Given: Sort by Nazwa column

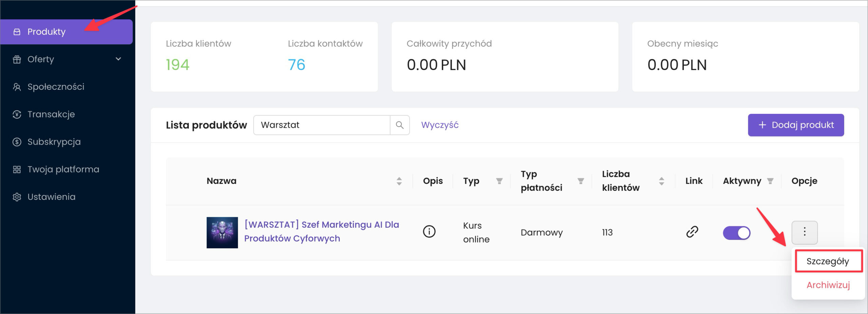Looking at the screenshot, I should pyautogui.click(x=399, y=181).
